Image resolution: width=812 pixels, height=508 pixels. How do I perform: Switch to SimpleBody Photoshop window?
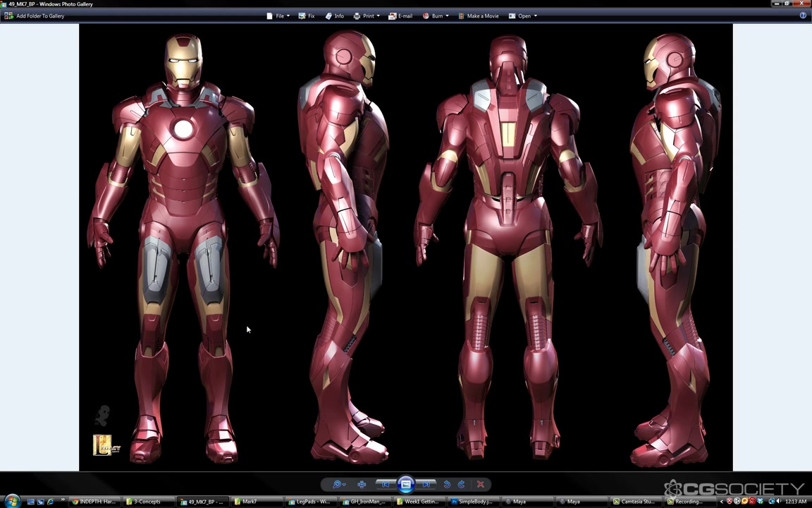[x=472, y=501]
